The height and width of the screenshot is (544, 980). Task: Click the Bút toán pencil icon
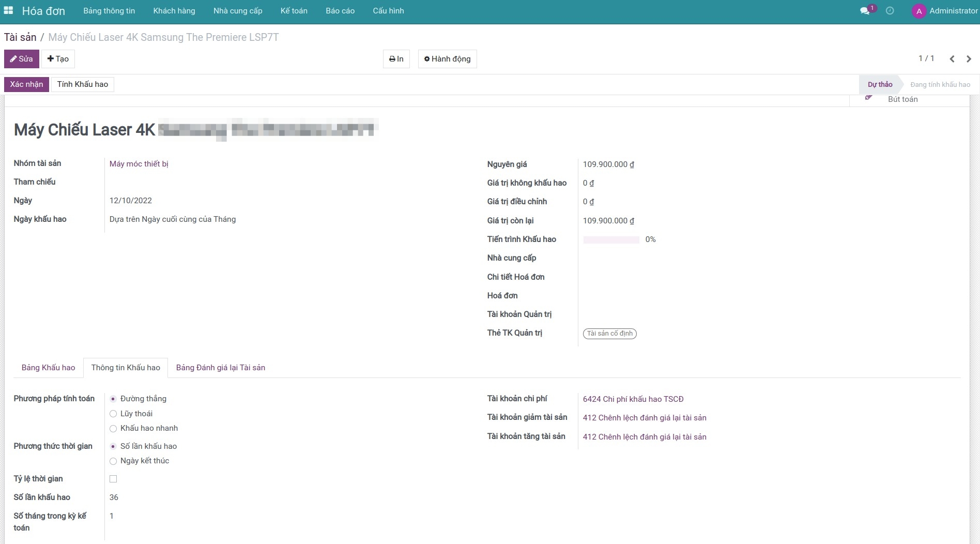[x=869, y=98]
